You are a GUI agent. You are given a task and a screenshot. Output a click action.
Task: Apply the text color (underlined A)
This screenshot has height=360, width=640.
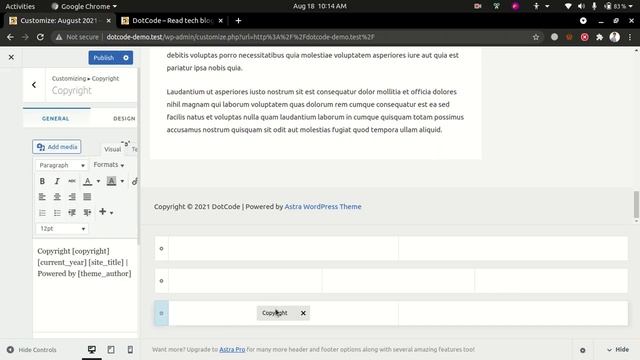(x=87, y=181)
